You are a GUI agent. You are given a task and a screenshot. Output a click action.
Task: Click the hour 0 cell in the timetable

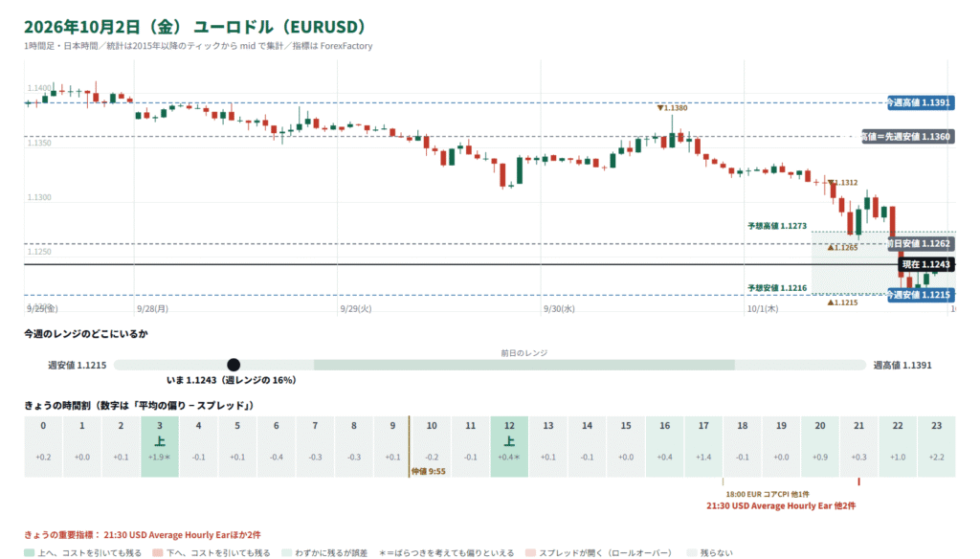pyautogui.click(x=43, y=446)
